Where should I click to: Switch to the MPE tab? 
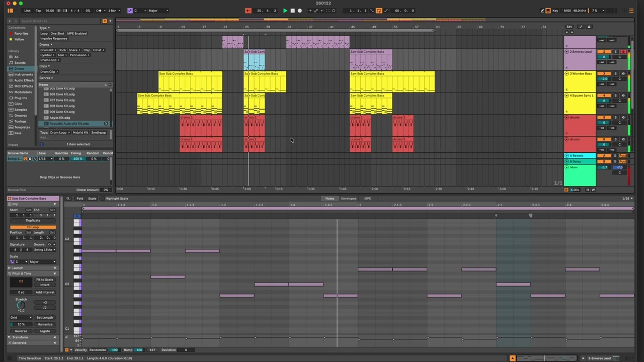[367, 199]
